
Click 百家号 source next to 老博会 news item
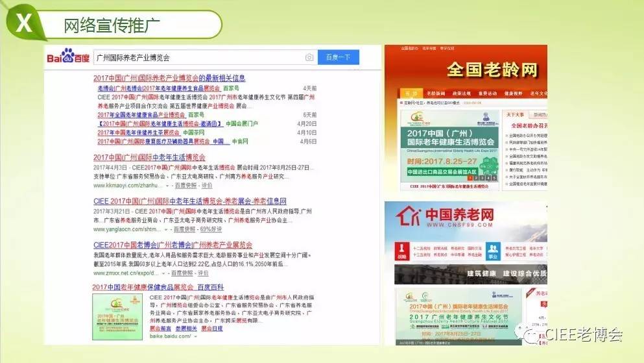(231, 88)
